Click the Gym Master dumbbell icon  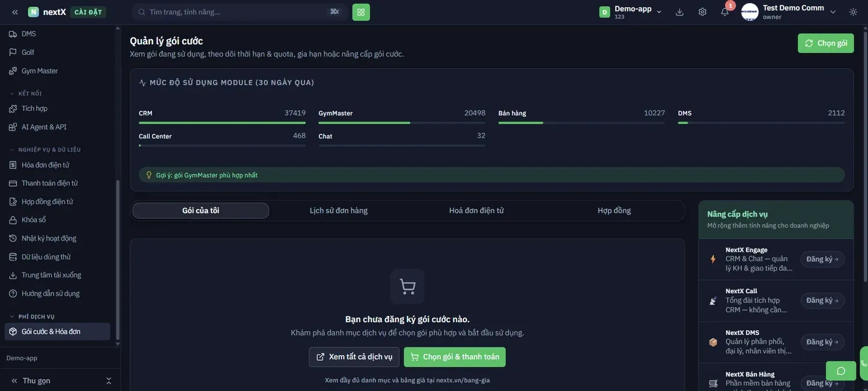[x=13, y=71]
